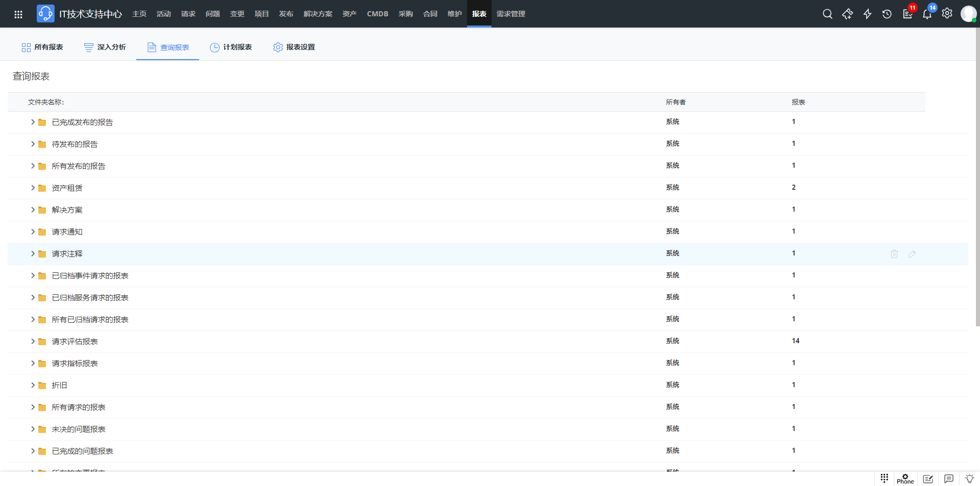Select the 查询报表 tab
The height and width of the screenshot is (486, 980).
tap(168, 47)
